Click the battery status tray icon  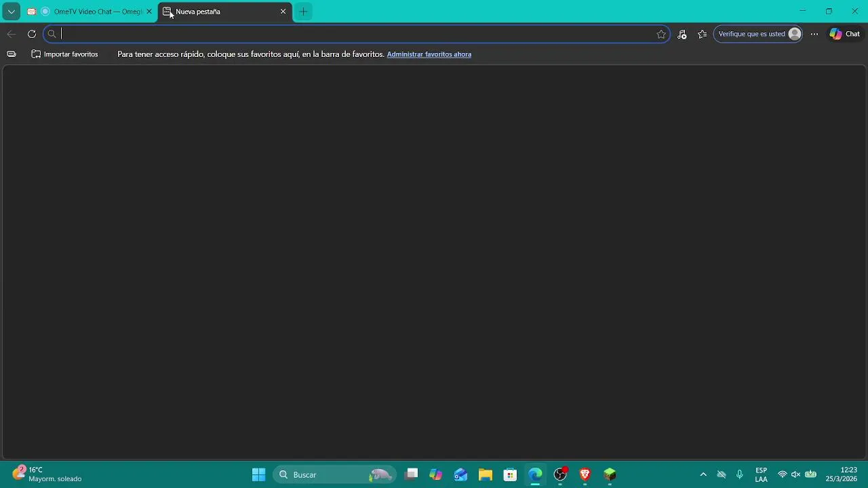click(x=810, y=474)
